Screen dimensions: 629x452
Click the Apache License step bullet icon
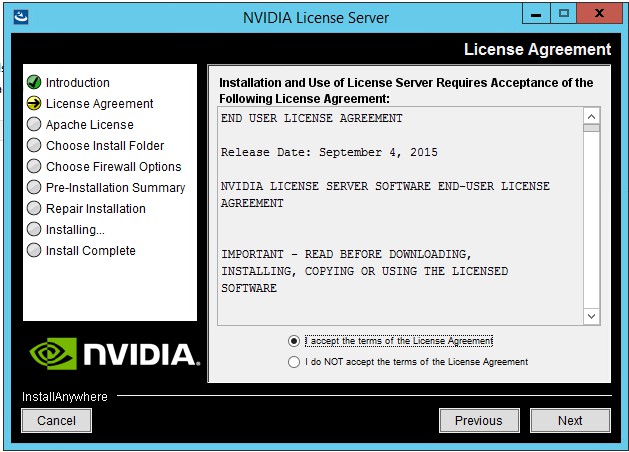tap(34, 124)
